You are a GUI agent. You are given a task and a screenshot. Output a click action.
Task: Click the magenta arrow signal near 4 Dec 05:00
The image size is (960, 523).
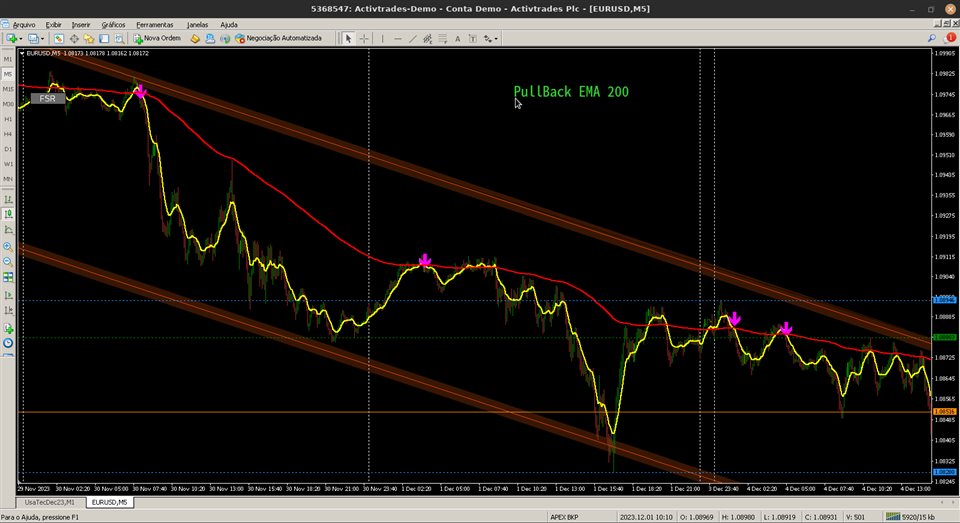click(x=786, y=328)
